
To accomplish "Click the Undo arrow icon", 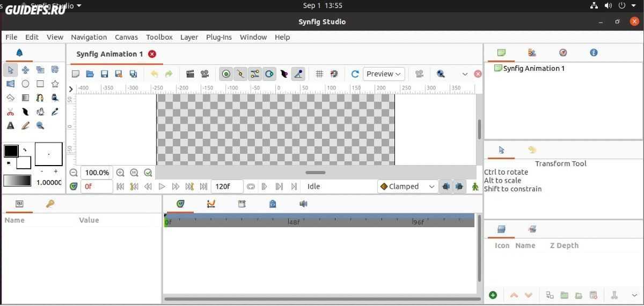I will pos(155,74).
